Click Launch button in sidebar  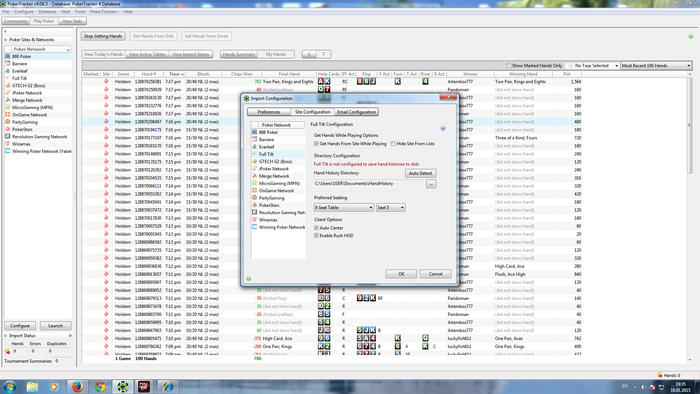point(55,326)
